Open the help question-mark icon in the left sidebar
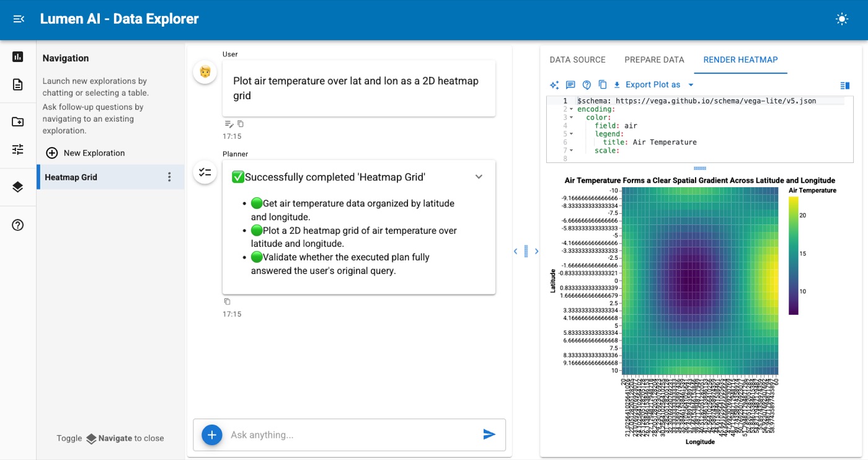 pyautogui.click(x=18, y=225)
